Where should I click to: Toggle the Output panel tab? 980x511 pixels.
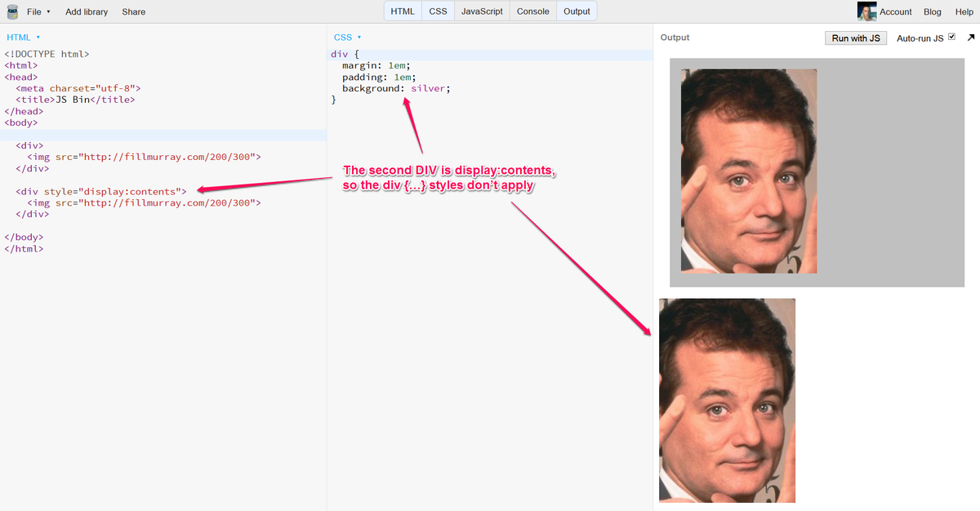[x=577, y=11]
